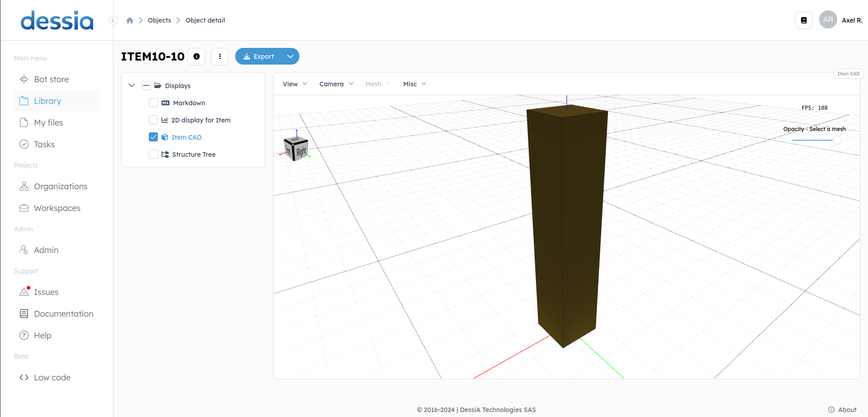The image size is (868, 417).
Task: Click the AR user avatar
Action: (828, 20)
